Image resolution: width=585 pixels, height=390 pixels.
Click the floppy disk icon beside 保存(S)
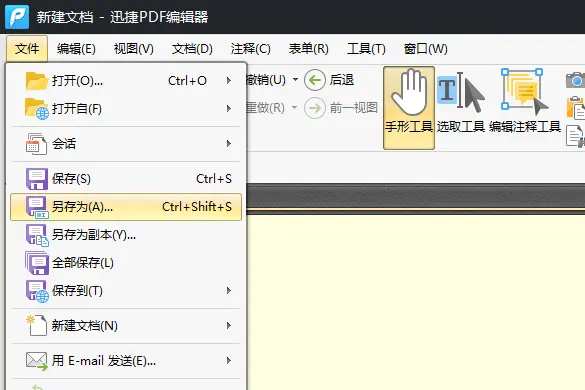point(37,179)
